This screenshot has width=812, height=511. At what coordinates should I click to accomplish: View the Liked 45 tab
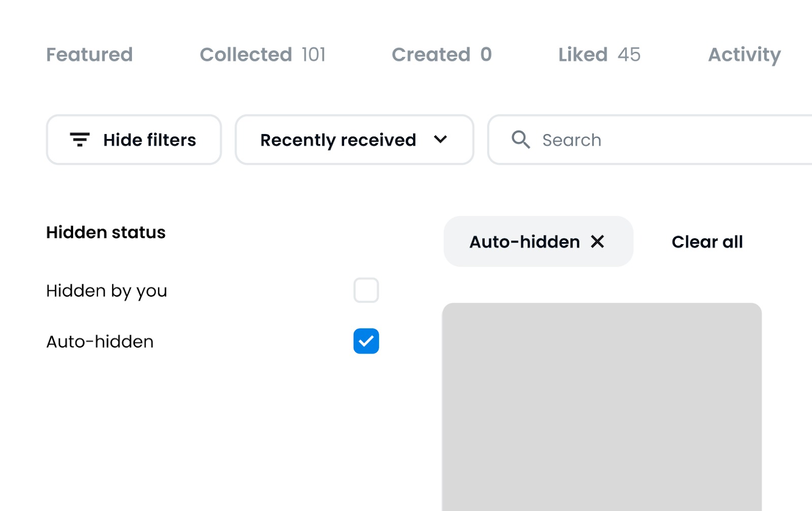[599, 54]
